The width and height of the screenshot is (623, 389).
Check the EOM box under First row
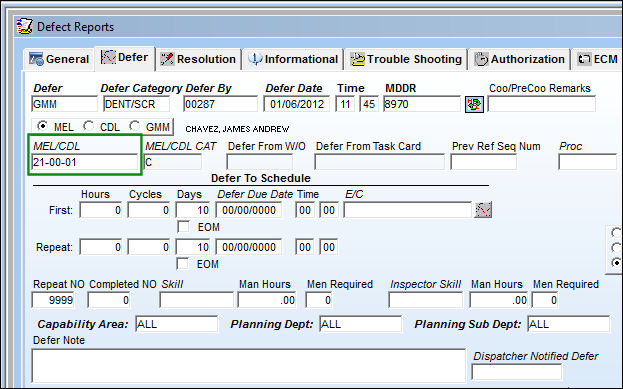(x=183, y=227)
